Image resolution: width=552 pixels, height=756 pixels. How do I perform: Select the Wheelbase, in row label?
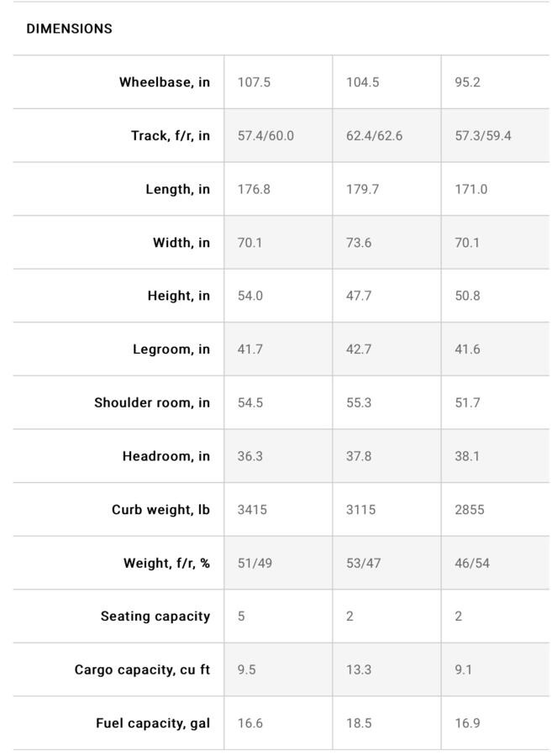tap(165, 82)
